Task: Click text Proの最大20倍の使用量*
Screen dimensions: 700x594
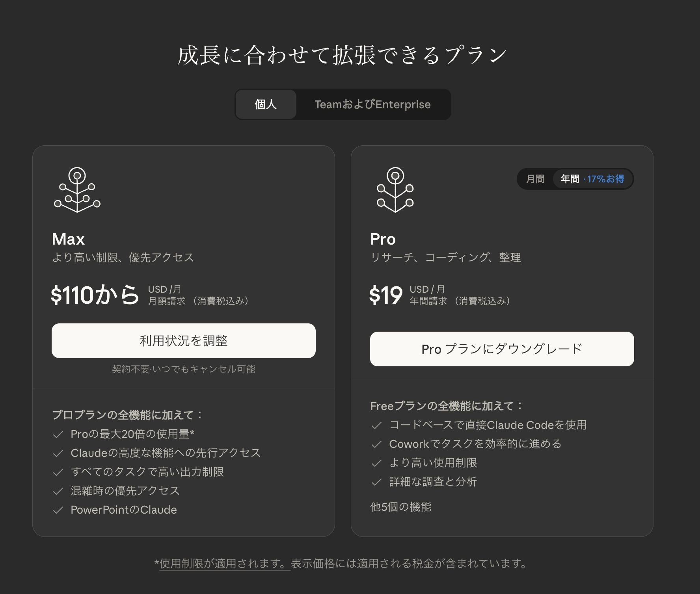Action: tap(133, 434)
